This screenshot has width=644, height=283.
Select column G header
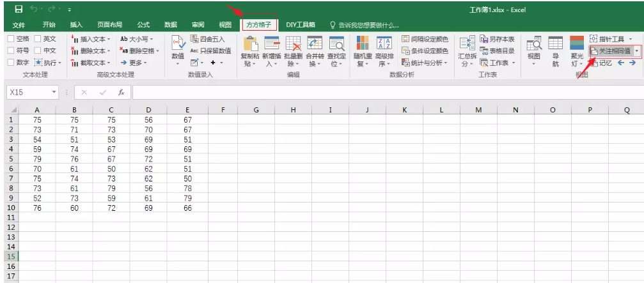click(256, 110)
